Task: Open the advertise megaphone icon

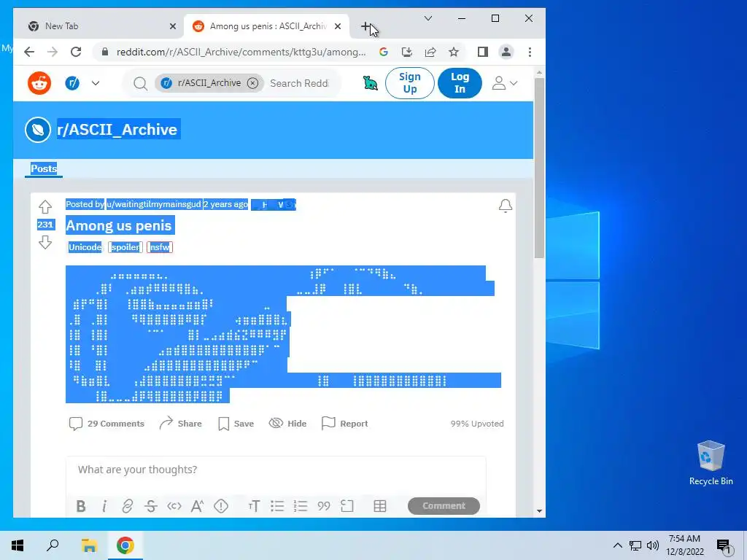Action: point(370,83)
